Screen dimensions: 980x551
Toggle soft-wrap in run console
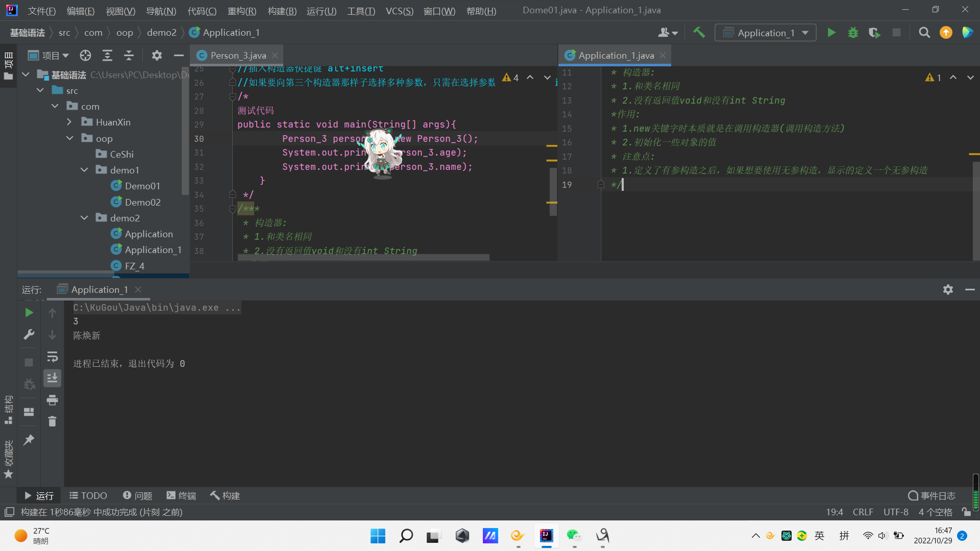point(52,357)
